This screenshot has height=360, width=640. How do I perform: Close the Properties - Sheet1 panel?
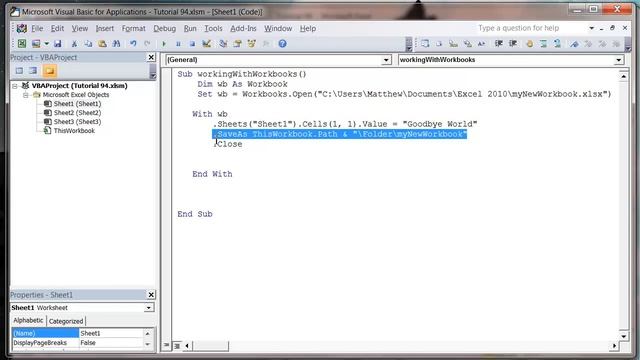pyautogui.click(x=151, y=295)
